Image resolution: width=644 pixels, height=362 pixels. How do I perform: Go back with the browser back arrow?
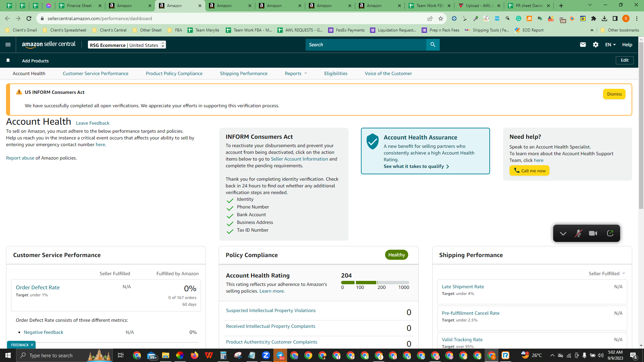coord(7,18)
